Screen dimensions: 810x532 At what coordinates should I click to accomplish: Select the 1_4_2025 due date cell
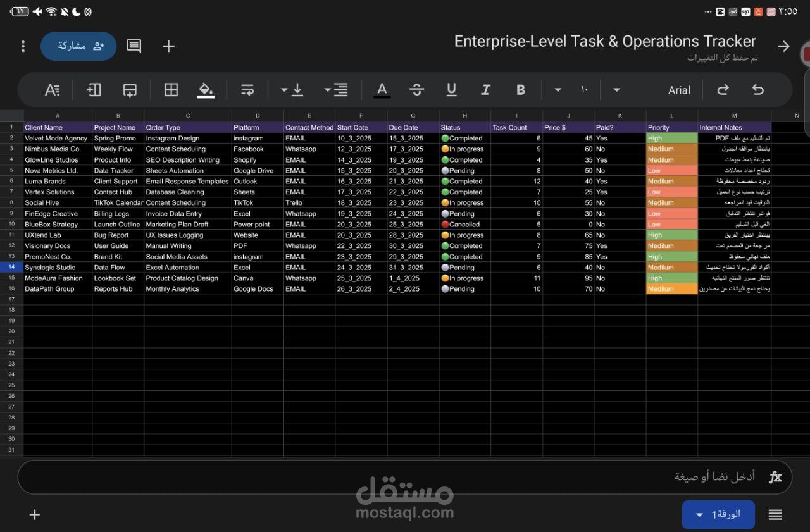pyautogui.click(x=413, y=278)
